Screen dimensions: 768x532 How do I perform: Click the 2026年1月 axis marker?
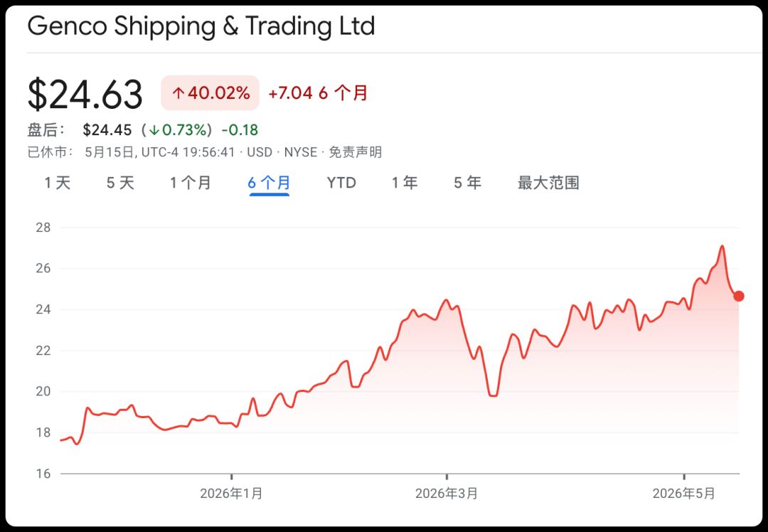(231, 494)
